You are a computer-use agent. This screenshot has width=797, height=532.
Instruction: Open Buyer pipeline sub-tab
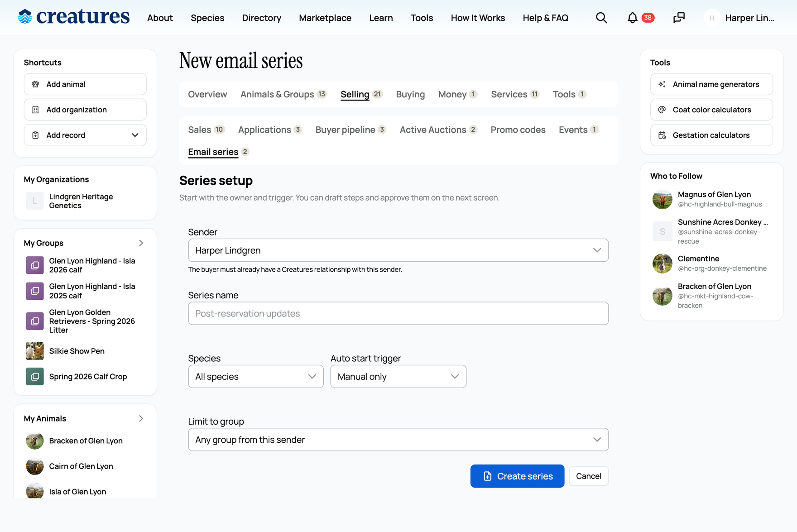pyautogui.click(x=350, y=129)
